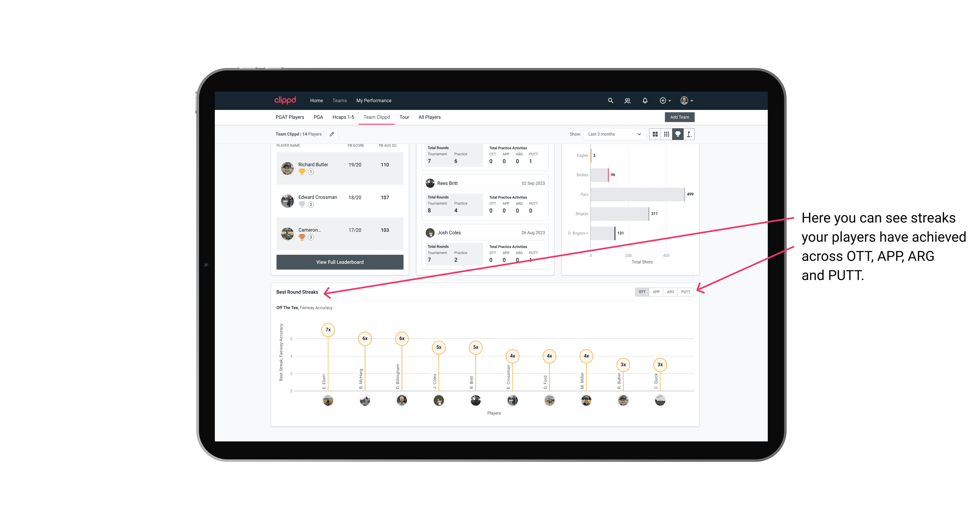980x527 pixels.
Task: Expand the Last 3 months date dropdown
Action: pos(613,134)
